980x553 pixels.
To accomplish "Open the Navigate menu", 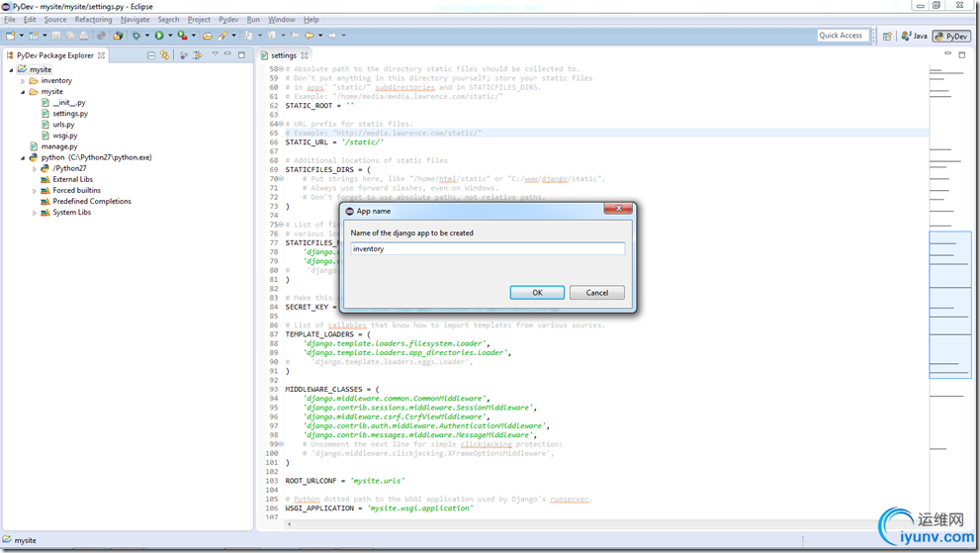I will pyautogui.click(x=135, y=20).
